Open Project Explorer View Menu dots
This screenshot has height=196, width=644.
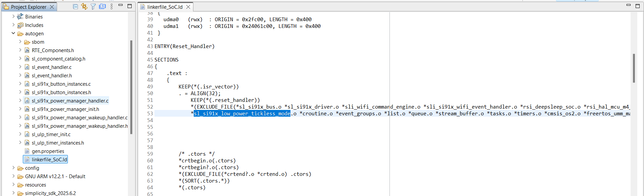(111, 6)
